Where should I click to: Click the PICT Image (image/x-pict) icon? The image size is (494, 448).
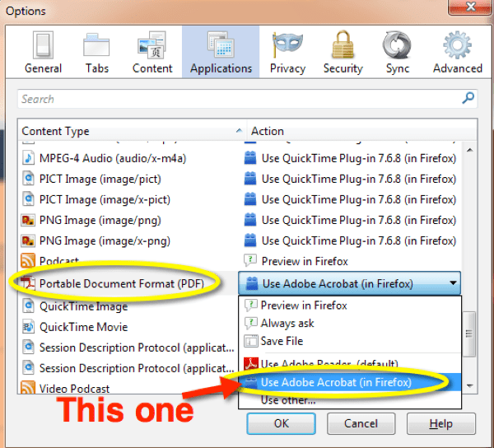tap(28, 199)
